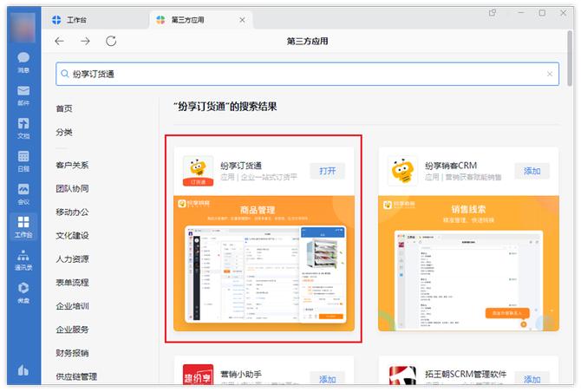Open 消息 in the left sidebar
581x392 pixels.
click(23, 62)
